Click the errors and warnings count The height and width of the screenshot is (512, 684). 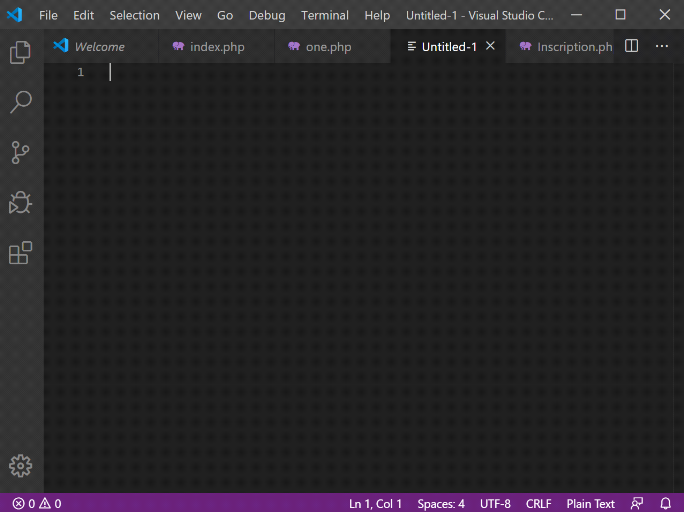click(37, 504)
